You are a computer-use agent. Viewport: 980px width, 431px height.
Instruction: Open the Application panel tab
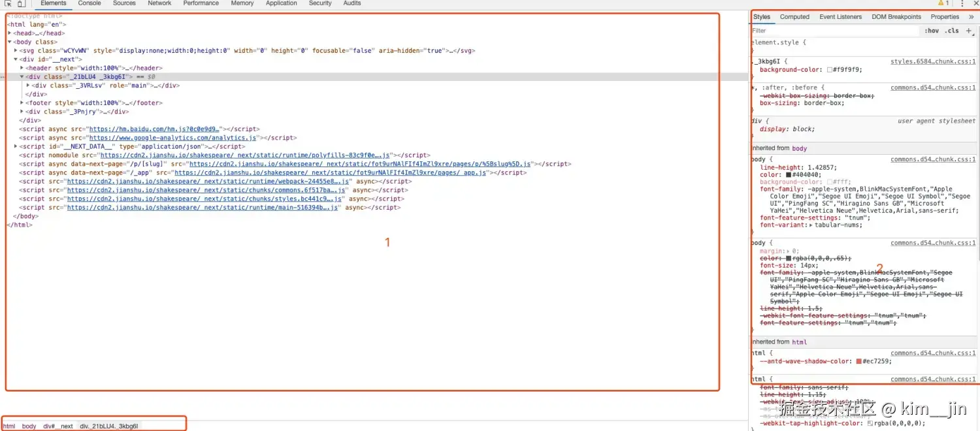click(282, 3)
